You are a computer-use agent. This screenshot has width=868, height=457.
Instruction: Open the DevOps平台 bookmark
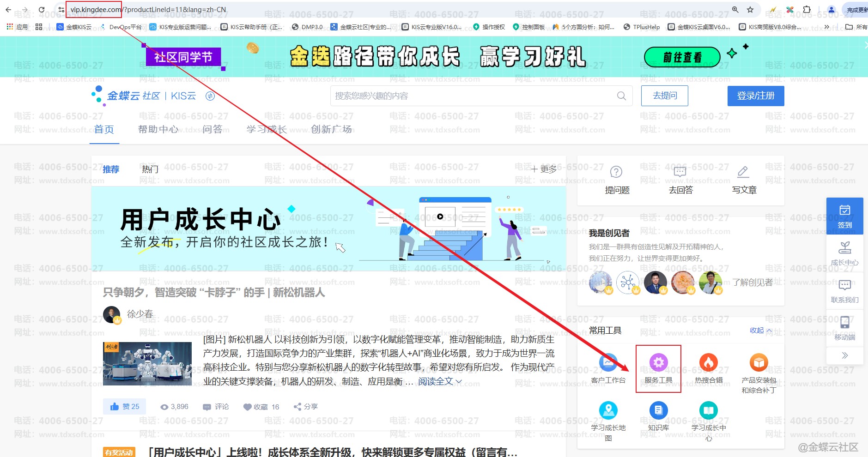121,27
